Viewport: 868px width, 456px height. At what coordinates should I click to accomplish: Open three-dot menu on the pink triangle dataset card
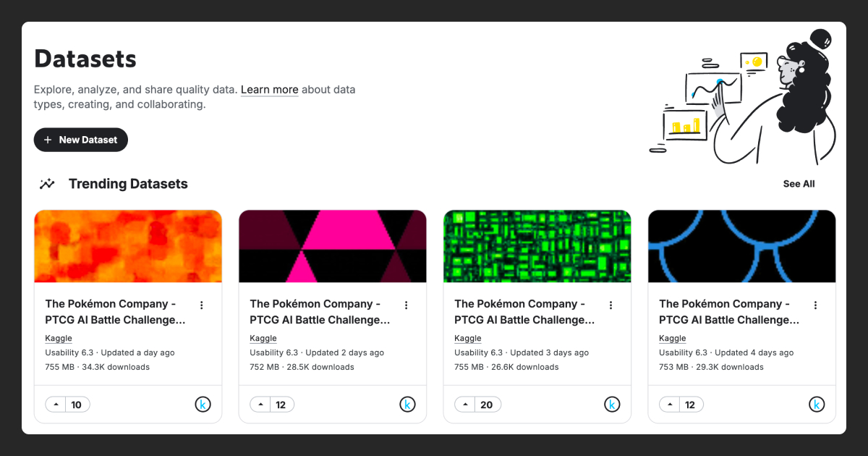tap(407, 305)
